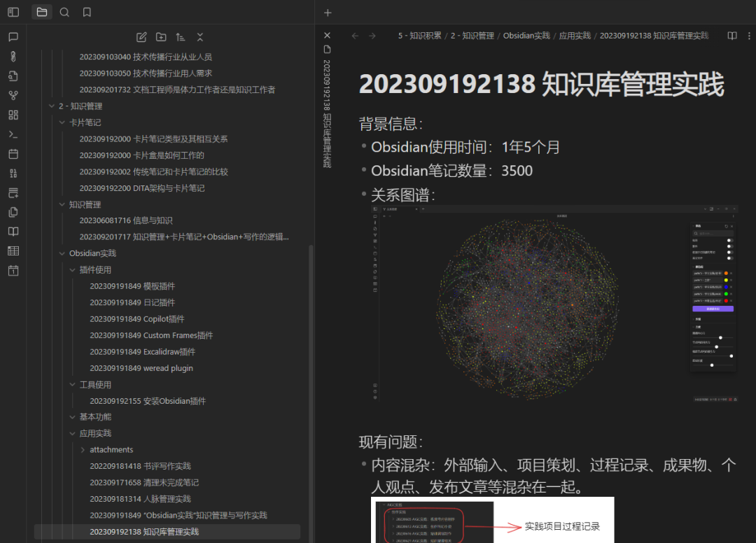Screen dimensions: 756x543
Task: Click the chat bubble ribbon icon
Action: [13, 37]
